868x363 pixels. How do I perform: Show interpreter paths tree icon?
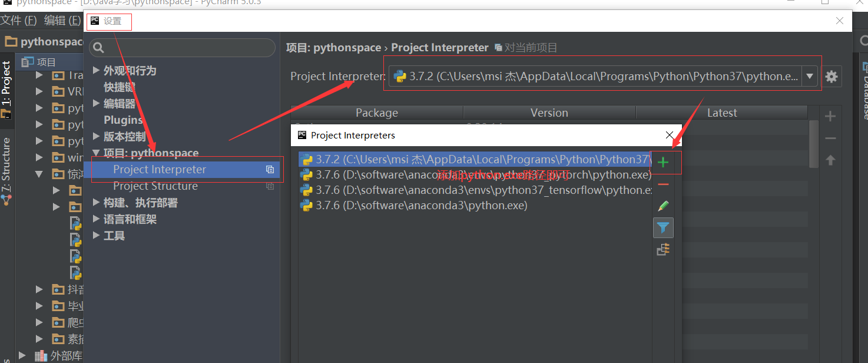coord(663,250)
